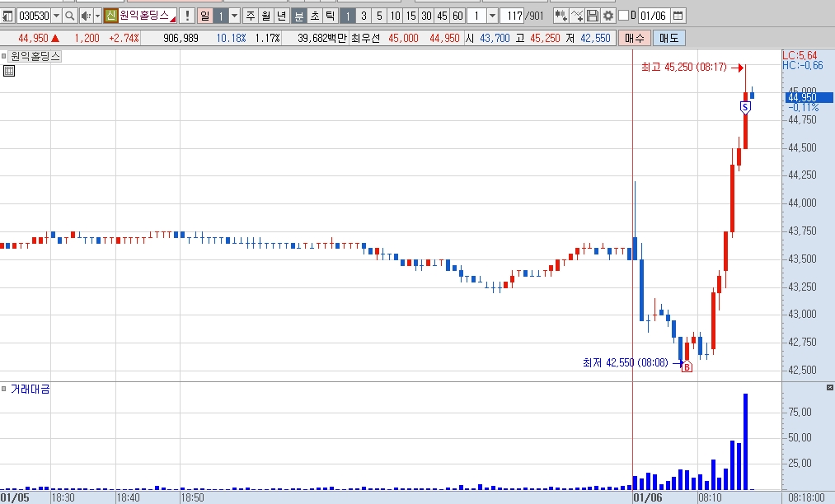The width and height of the screenshot is (835, 504).
Task: Open chart settings gear icon
Action: (x=607, y=16)
